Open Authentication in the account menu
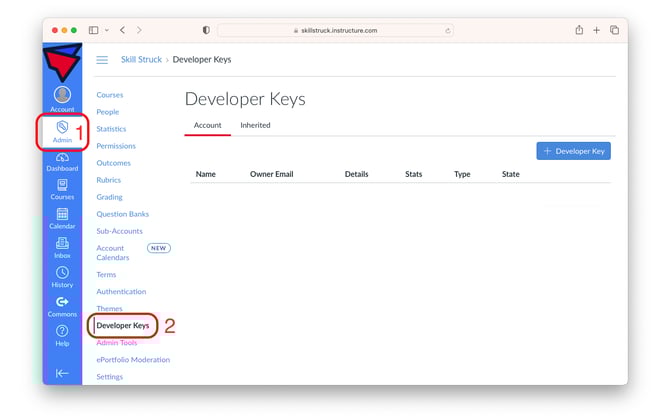Screen dimensions: 670x420 [121, 292]
